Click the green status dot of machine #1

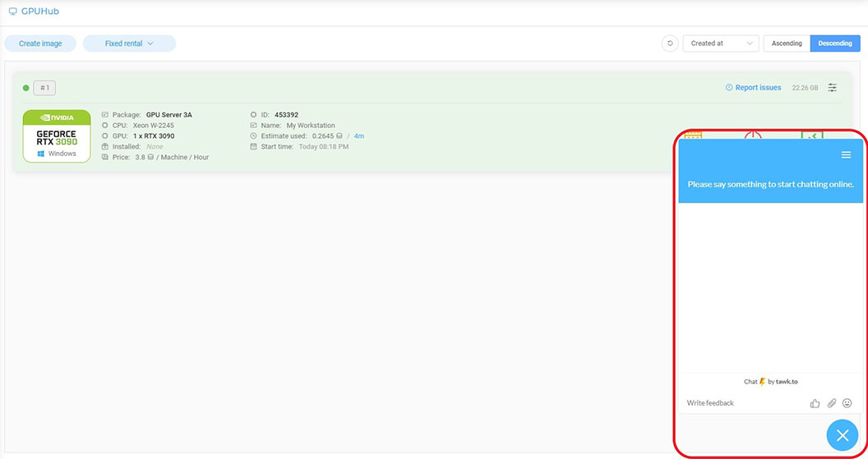coord(26,88)
